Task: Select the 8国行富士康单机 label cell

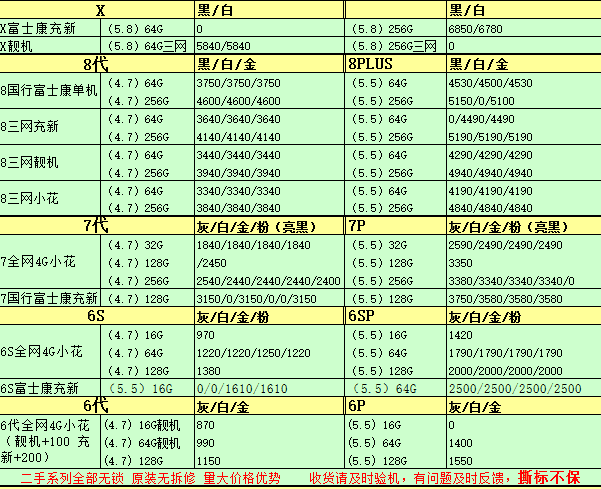Action: click(x=50, y=91)
